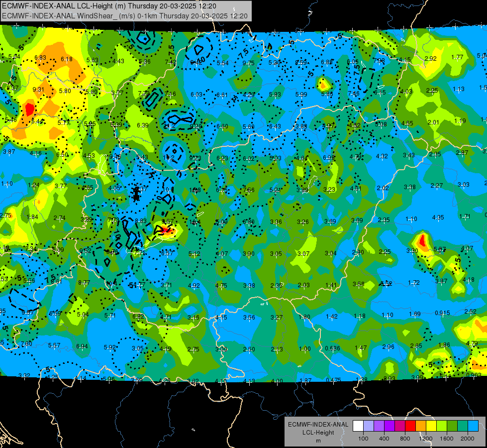Click the wind shear value 2.96
Viewport: 487px width, 448px height.
[x=388, y=346]
